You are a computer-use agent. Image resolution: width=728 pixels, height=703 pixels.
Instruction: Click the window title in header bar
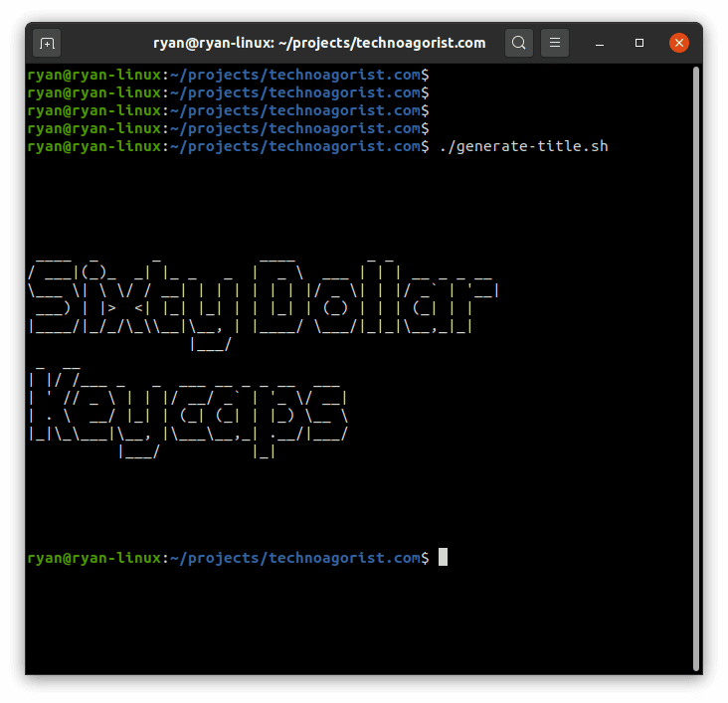(x=318, y=43)
